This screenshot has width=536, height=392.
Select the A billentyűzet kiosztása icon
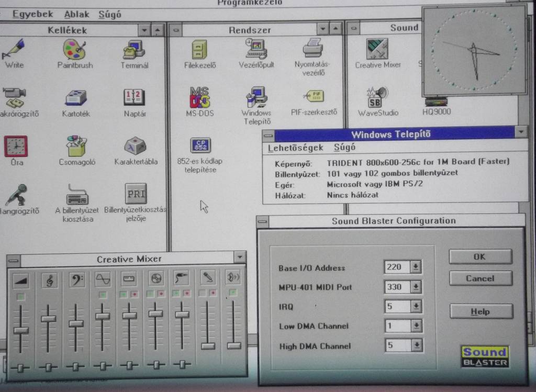77,195
